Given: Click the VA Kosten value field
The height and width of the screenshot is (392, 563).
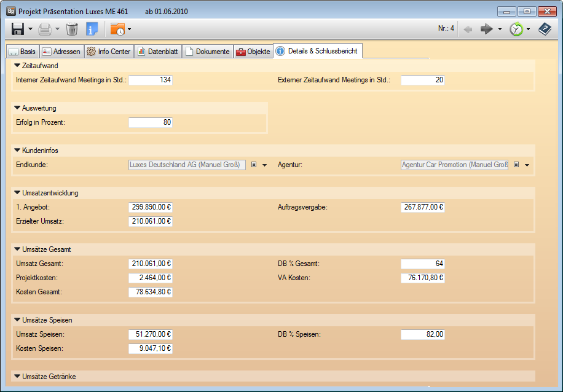Looking at the screenshot, I should click(x=422, y=278).
